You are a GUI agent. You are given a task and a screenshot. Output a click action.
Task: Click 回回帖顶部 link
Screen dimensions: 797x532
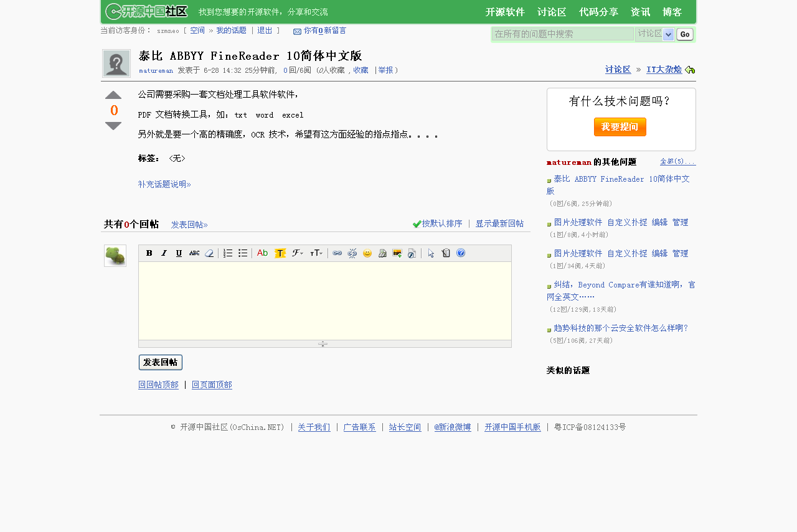click(158, 385)
